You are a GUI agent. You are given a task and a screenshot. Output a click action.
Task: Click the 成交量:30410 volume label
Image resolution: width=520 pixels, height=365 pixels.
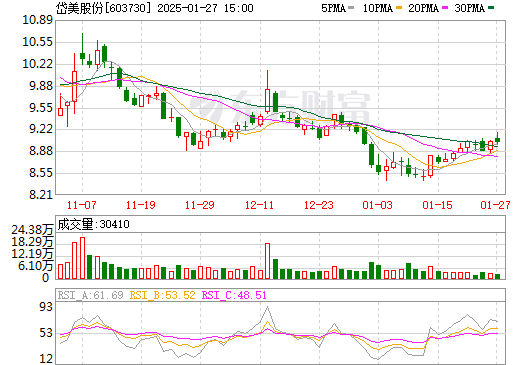click(x=93, y=224)
